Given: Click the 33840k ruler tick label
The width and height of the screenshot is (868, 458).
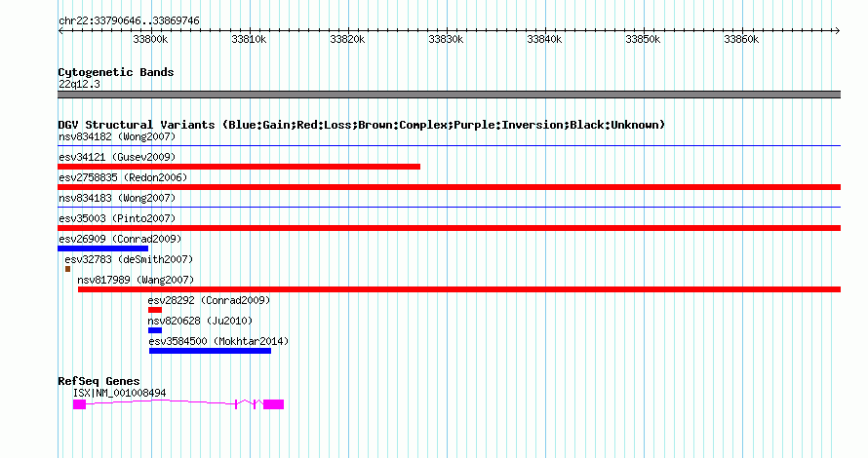Looking at the screenshot, I should 545,40.
